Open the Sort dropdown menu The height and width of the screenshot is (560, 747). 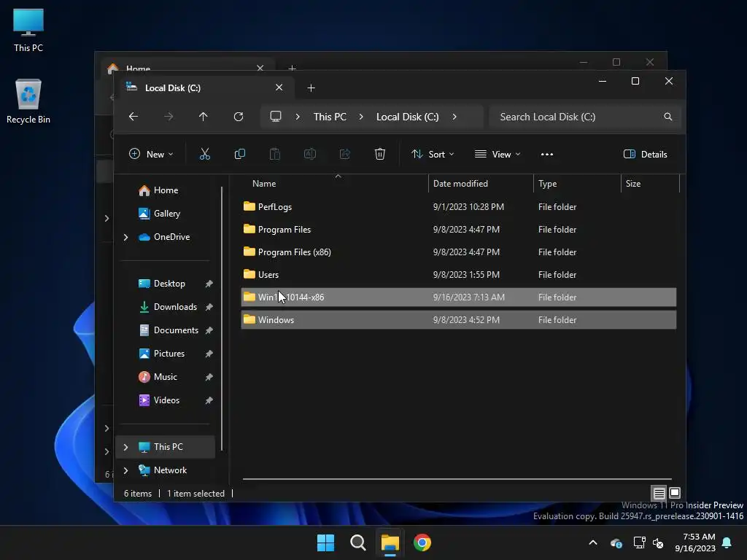click(433, 155)
